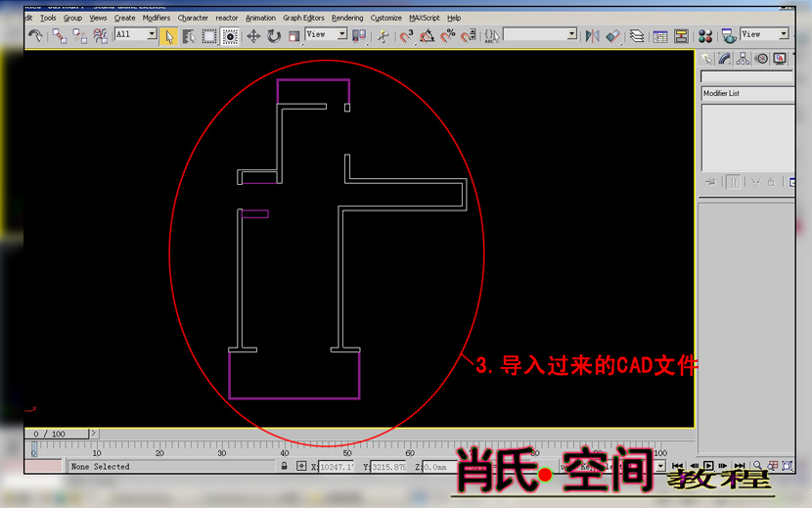Click the Select and Manipulate icon
The height and width of the screenshot is (508, 812).
(x=383, y=36)
